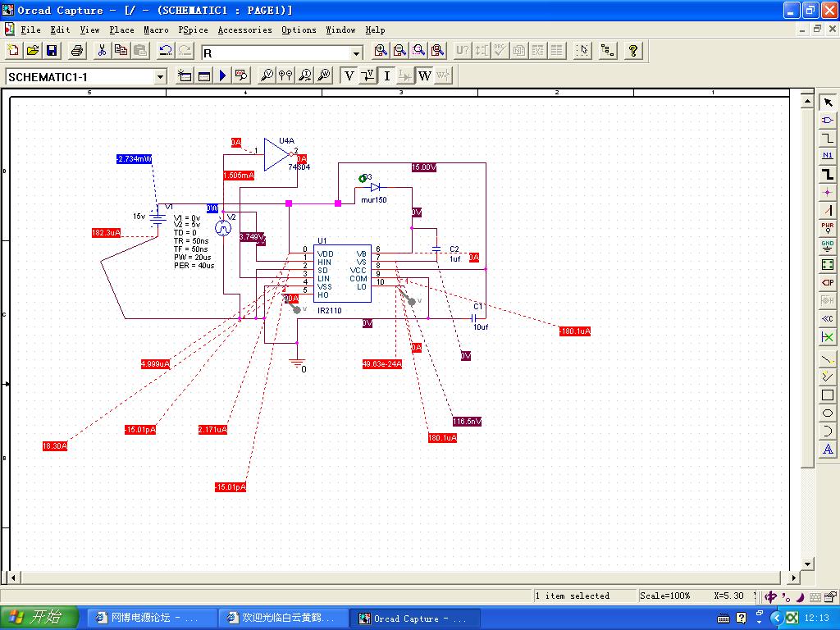Select the Place Arc tool
This screenshot has width=840, height=630.
coord(828,431)
